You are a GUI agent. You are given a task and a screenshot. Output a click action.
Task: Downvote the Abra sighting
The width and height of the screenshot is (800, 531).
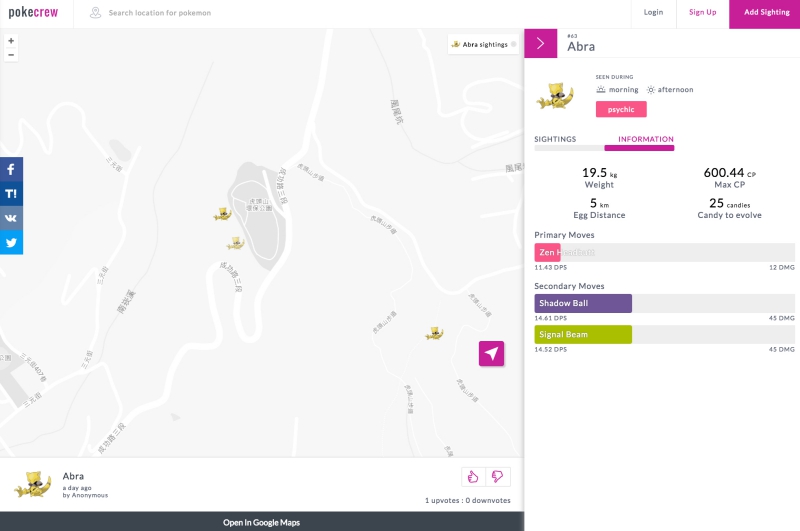[497, 477]
